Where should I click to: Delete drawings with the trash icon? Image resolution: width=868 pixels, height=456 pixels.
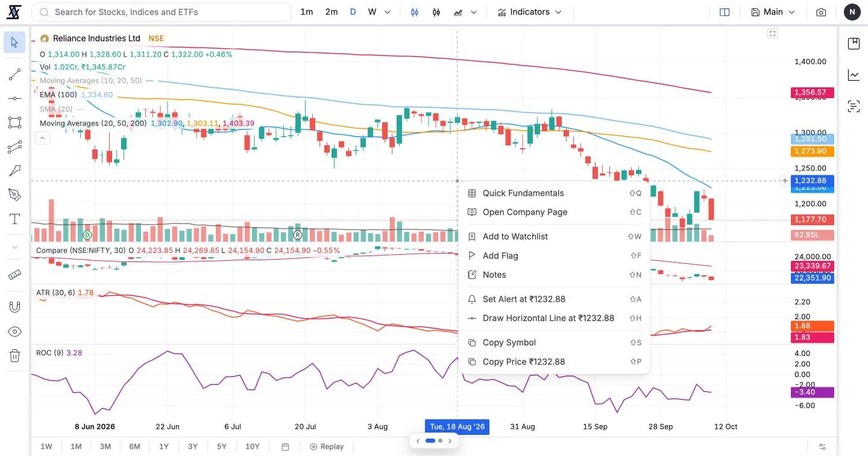point(14,356)
